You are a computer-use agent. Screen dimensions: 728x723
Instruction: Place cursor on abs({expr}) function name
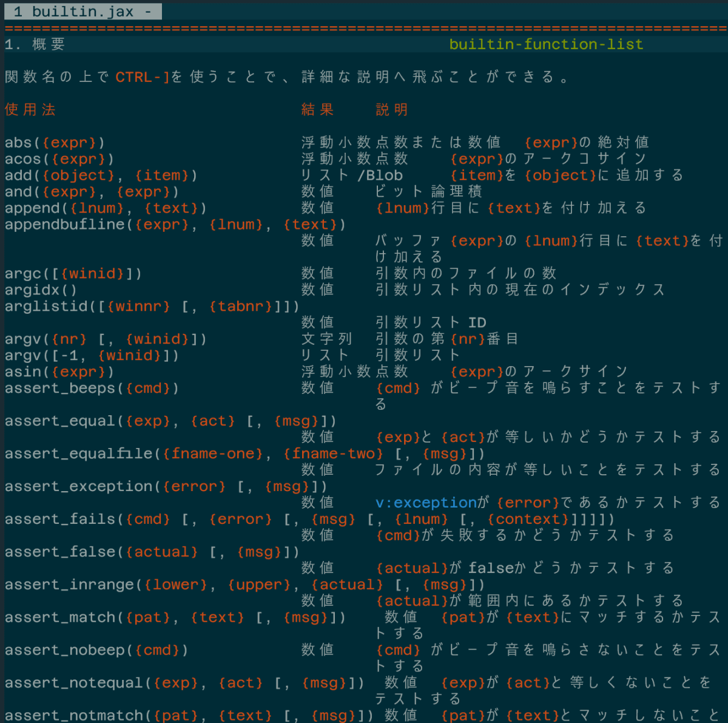point(55,143)
